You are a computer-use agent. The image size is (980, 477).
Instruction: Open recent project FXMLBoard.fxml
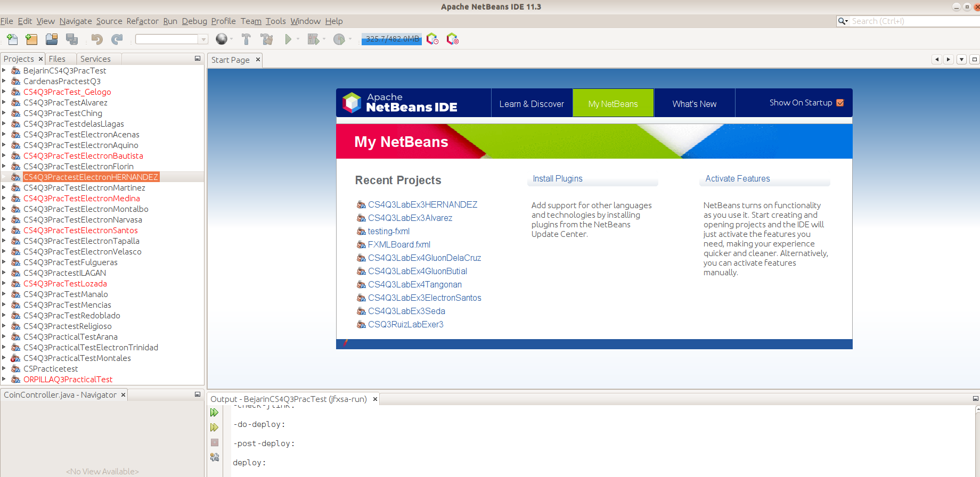tap(399, 244)
